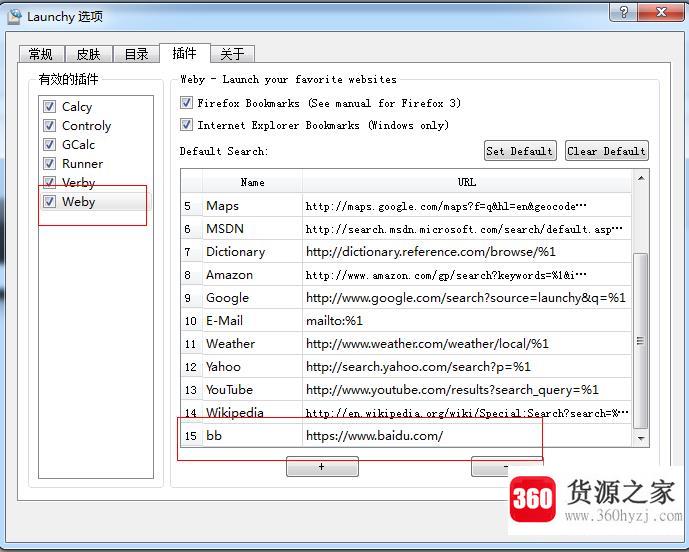Click the weather.com URL cell
This screenshot has height=552, width=689.
467,343
